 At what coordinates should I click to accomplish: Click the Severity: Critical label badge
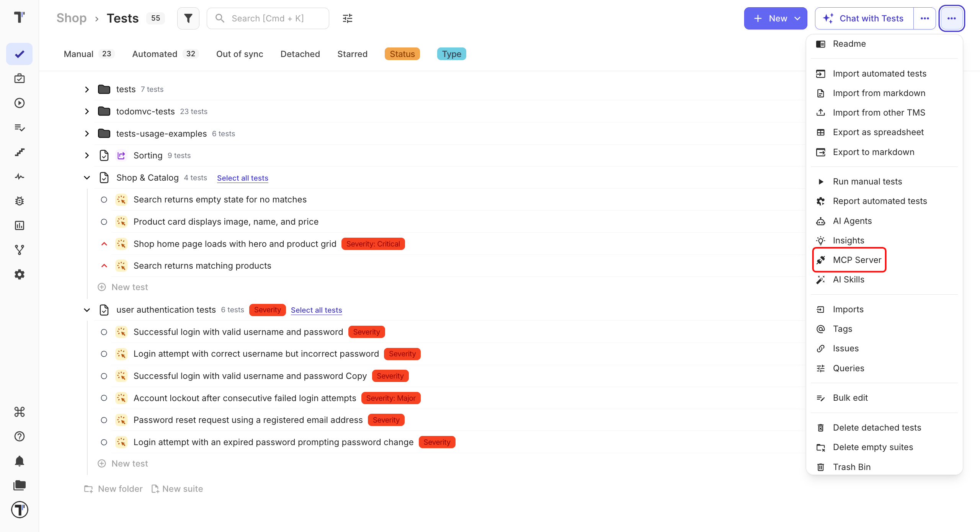[x=373, y=244]
